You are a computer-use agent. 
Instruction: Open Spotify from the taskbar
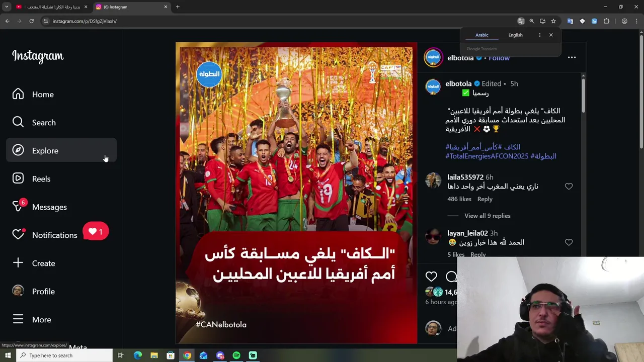[236, 355]
